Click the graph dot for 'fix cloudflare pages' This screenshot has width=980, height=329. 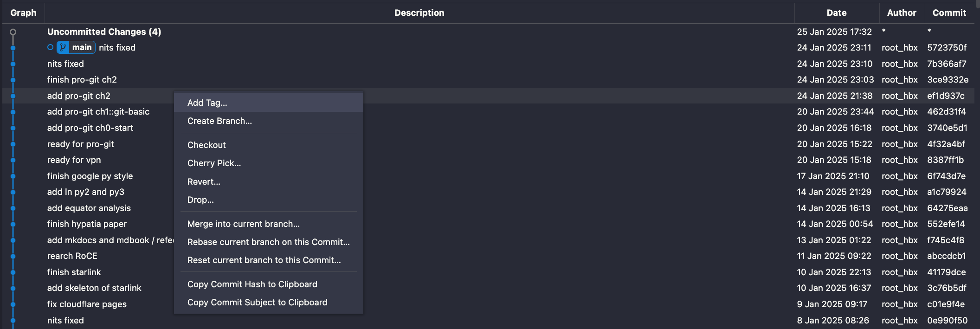click(x=13, y=304)
